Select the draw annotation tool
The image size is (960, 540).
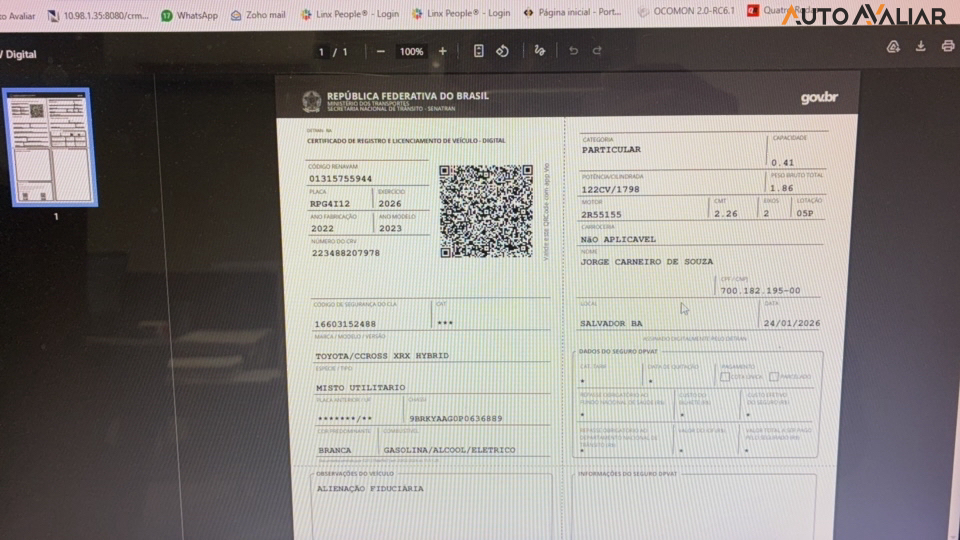click(x=540, y=51)
